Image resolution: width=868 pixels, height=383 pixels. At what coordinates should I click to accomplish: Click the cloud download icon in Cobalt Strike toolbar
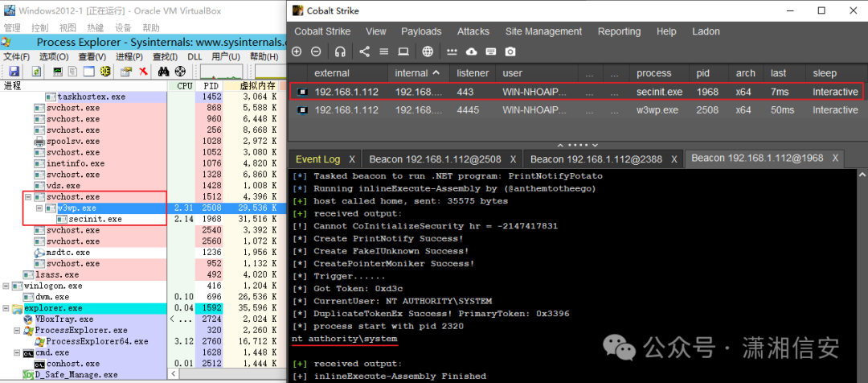point(471,51)
